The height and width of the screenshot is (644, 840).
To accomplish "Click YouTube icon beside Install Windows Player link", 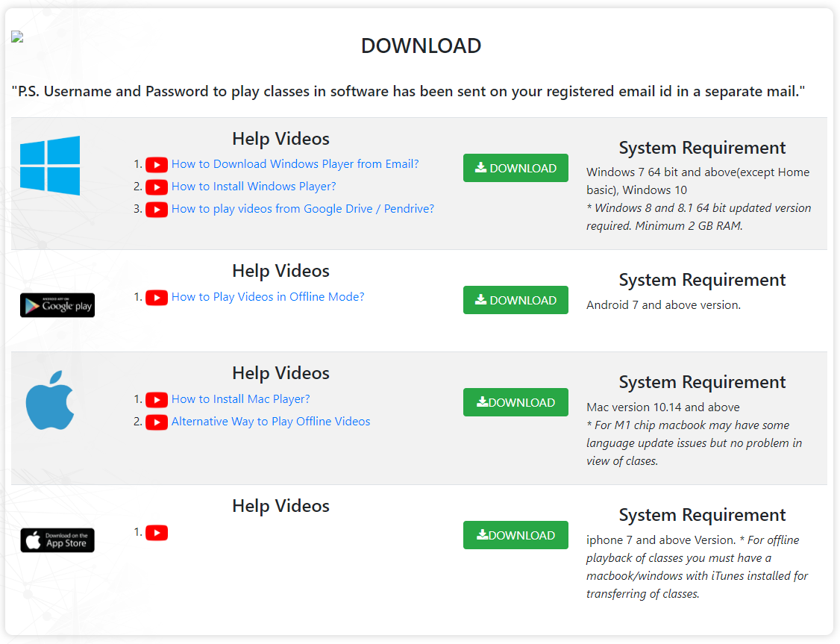I will tap(157, 187).
